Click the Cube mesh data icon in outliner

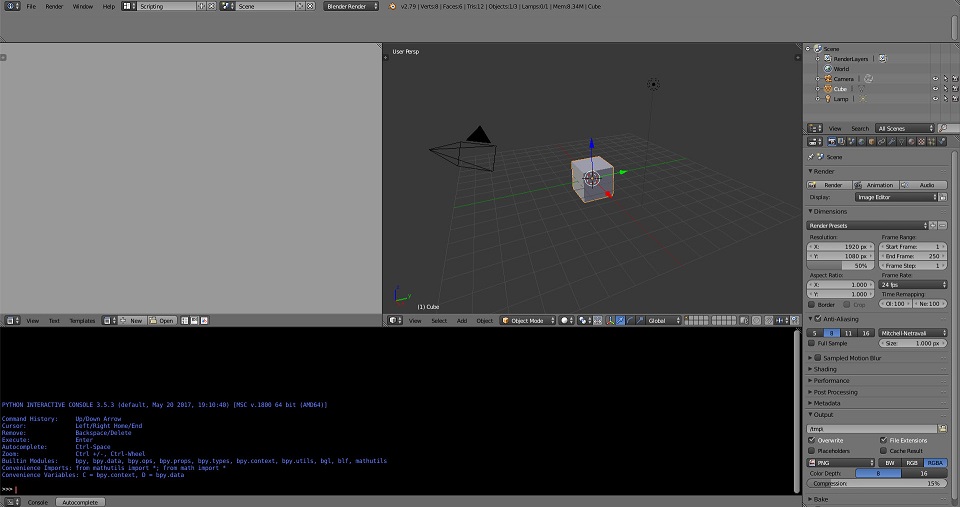tap(861, 89)
